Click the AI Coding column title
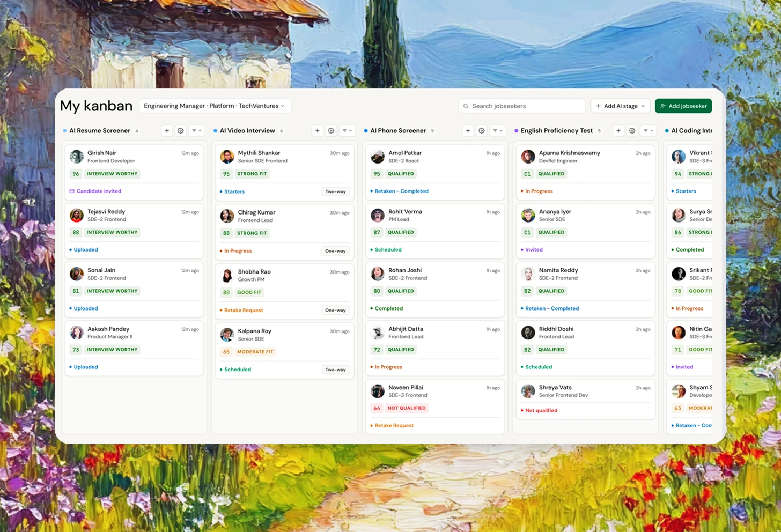The height and width of the screenshot is (532, 781). pos(691,131)
